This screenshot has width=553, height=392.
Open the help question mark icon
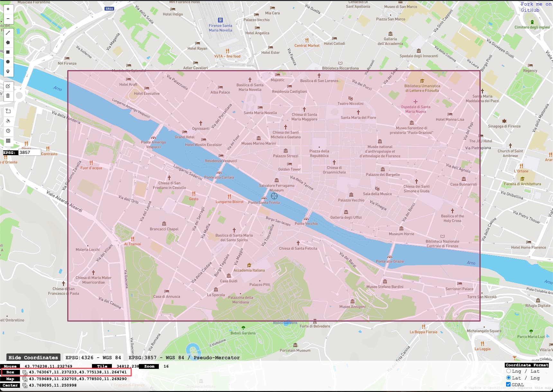8,131
